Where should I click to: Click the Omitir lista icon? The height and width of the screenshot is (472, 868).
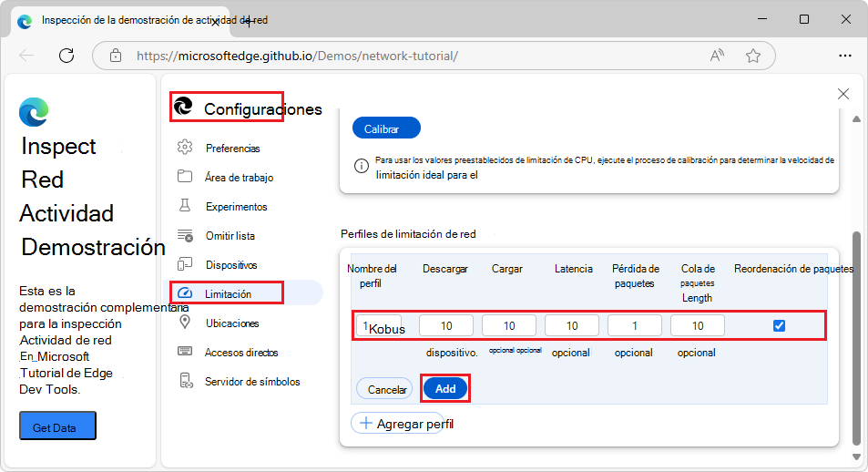pyautogui.click(x=185, y=235)
